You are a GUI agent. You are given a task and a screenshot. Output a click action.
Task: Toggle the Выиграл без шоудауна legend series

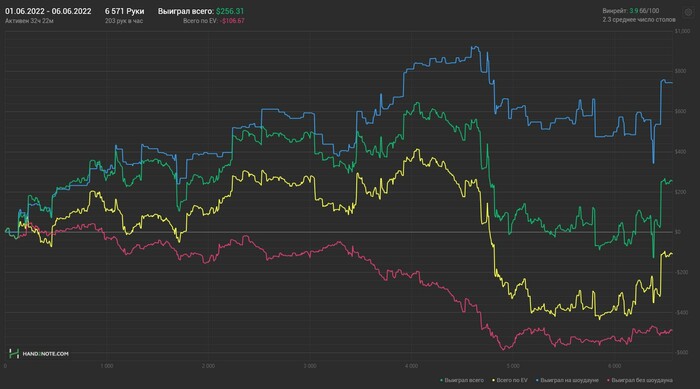642,381
